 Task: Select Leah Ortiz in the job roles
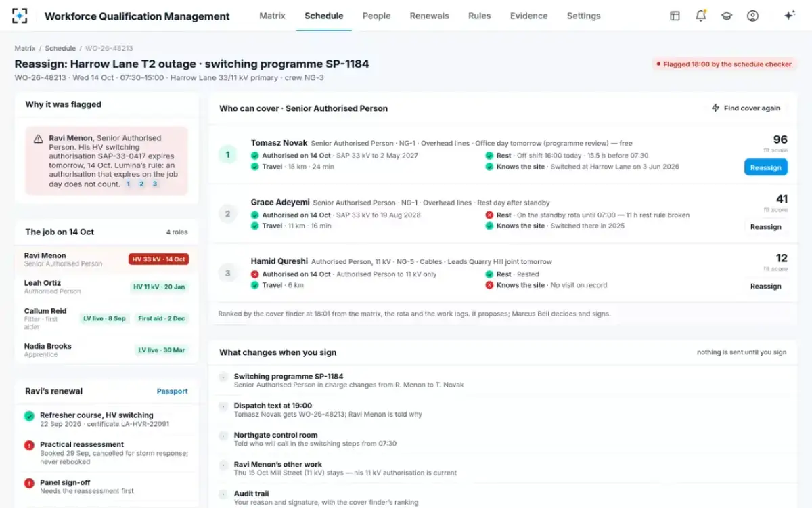tap(106, 287)
